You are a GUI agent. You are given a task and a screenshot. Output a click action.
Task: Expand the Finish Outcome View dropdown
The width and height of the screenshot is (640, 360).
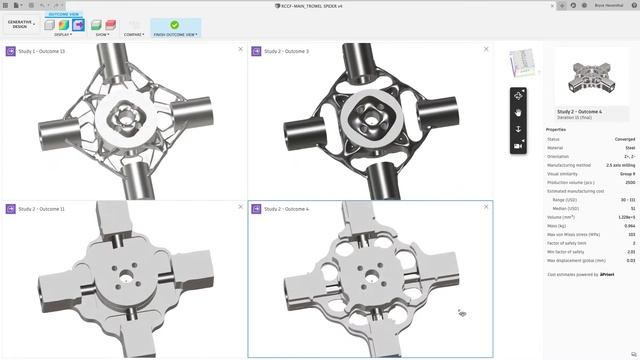click(x=176, y=35)
